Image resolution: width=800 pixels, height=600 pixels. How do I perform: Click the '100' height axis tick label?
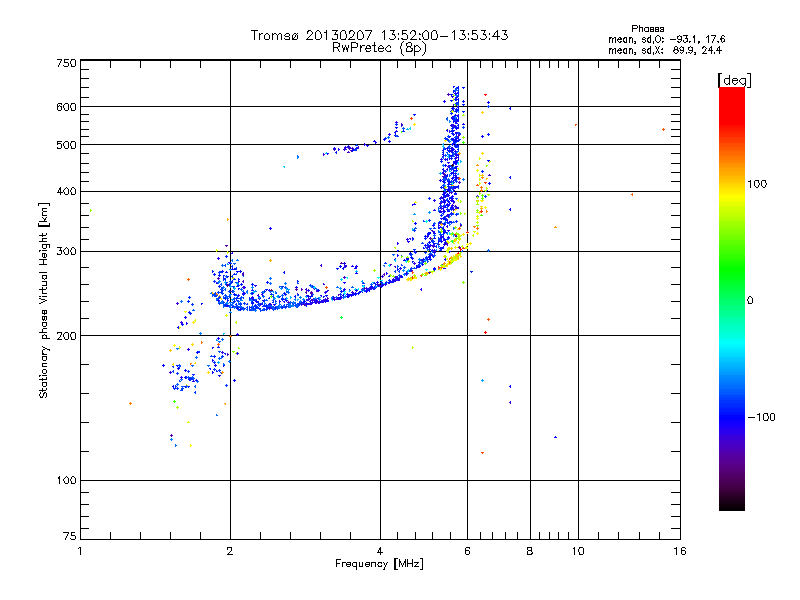(67, 481)
